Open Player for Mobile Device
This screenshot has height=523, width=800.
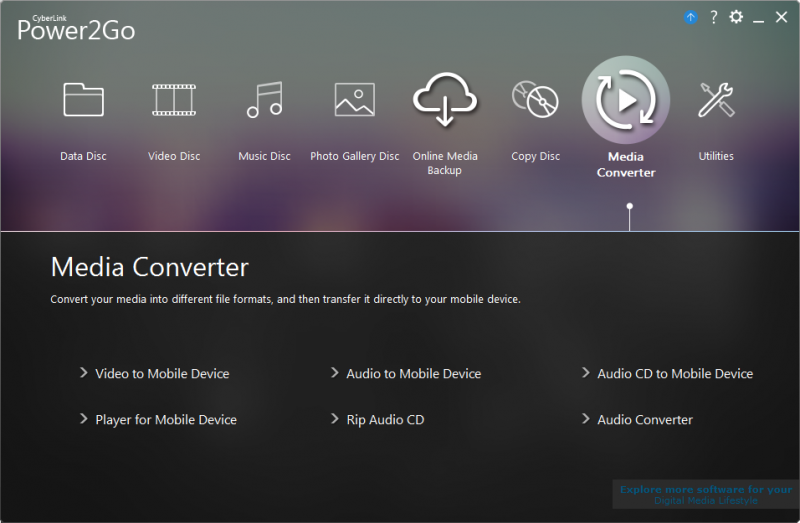pyautogui.click(x=166, y=420)
